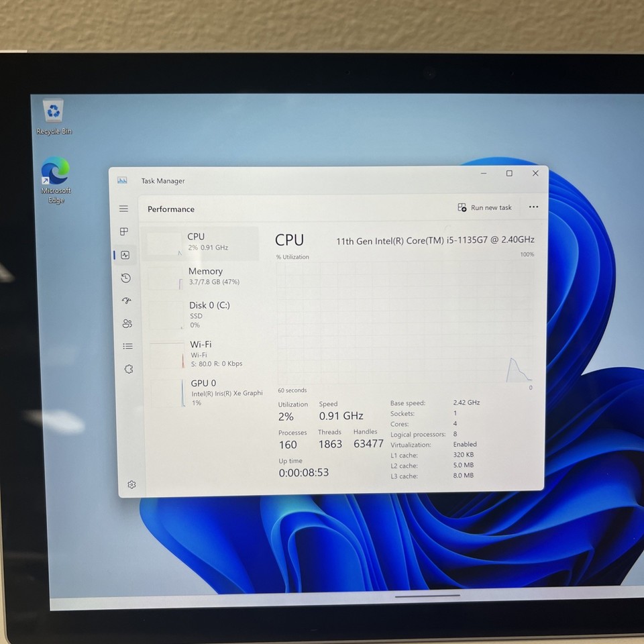
Task: Click the Utilization 2% value
Action: pyautogui.click(x=286, y=417)
